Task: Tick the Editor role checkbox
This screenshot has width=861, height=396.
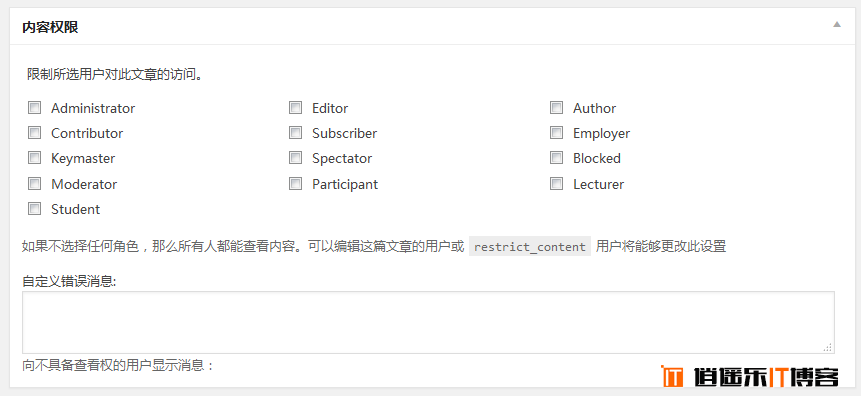Action: click(x=295, y=108)
